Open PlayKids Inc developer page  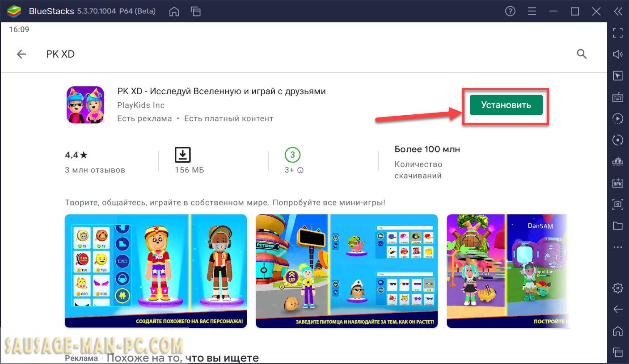141,105
